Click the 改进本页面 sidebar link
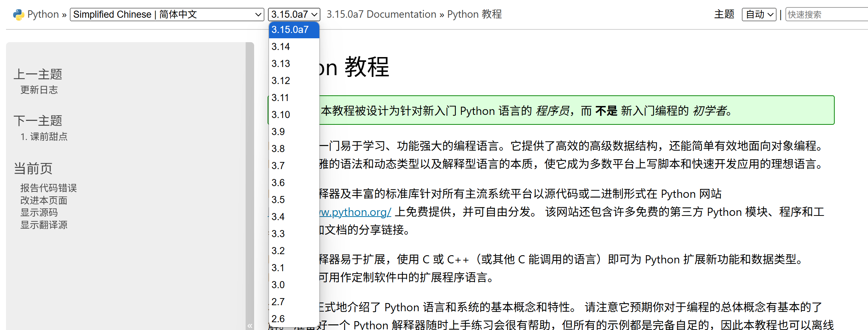Screen dimensions: 868x330 [x=44, y=200]
